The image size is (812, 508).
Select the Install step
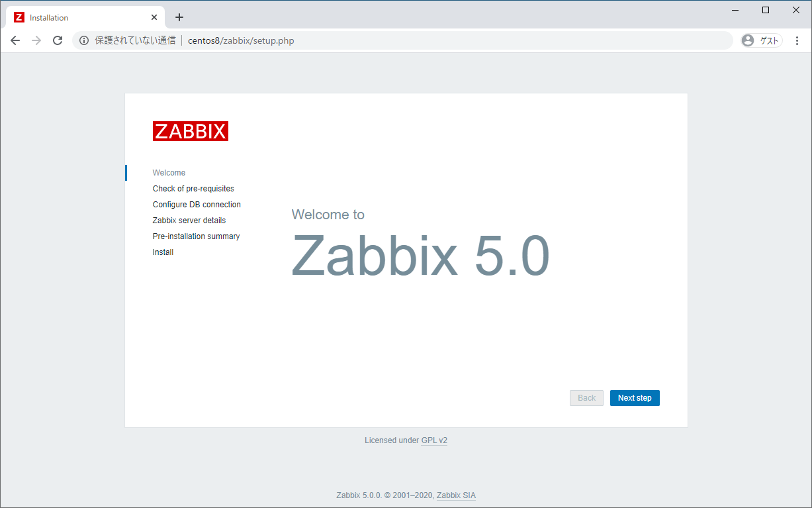pyautogui.click(x=163, y=252)
